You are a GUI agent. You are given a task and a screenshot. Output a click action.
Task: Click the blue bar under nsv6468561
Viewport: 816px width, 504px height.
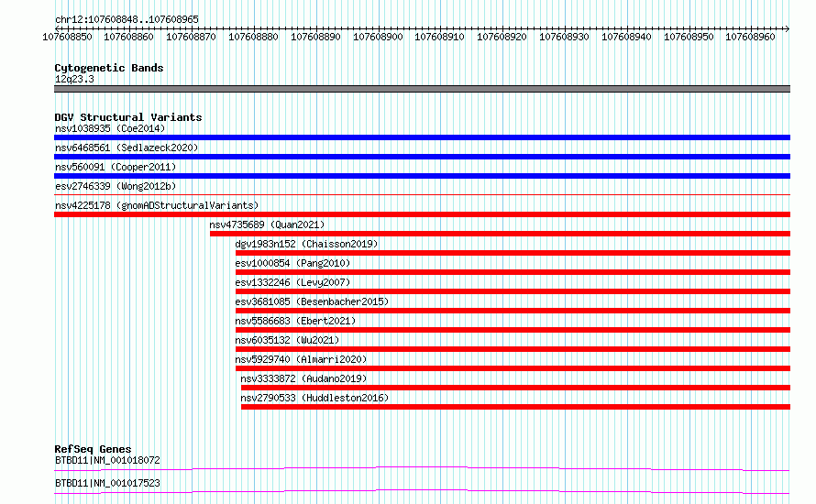[x=422, y=157]
